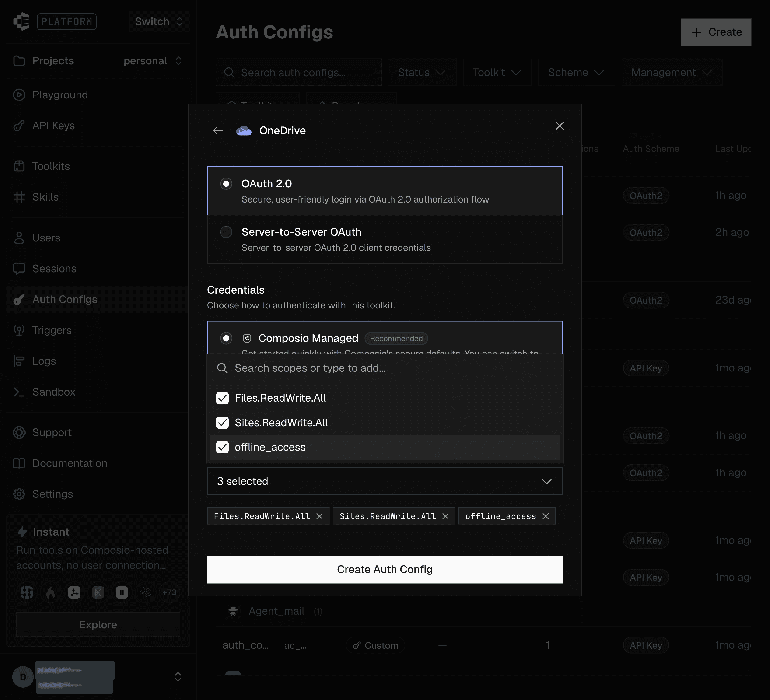Viewport: 770px width, 700px height.
Task: Click the Agent_mail toolkit icon
Action: (233, 611)
